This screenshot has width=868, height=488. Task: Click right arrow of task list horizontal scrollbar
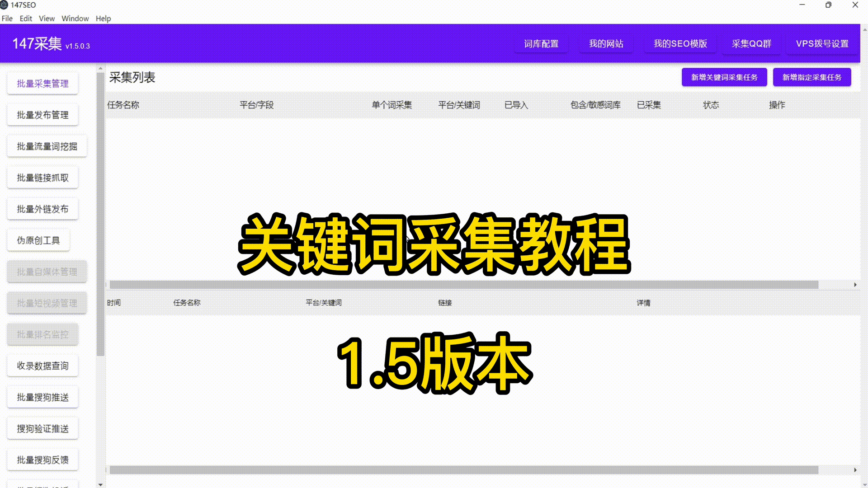pos(855,285)
